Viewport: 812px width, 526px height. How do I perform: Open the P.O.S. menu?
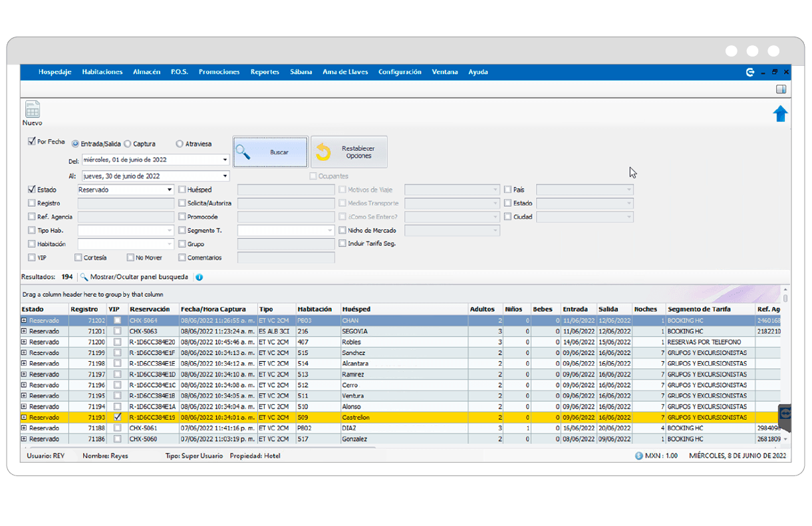point(180,72)
